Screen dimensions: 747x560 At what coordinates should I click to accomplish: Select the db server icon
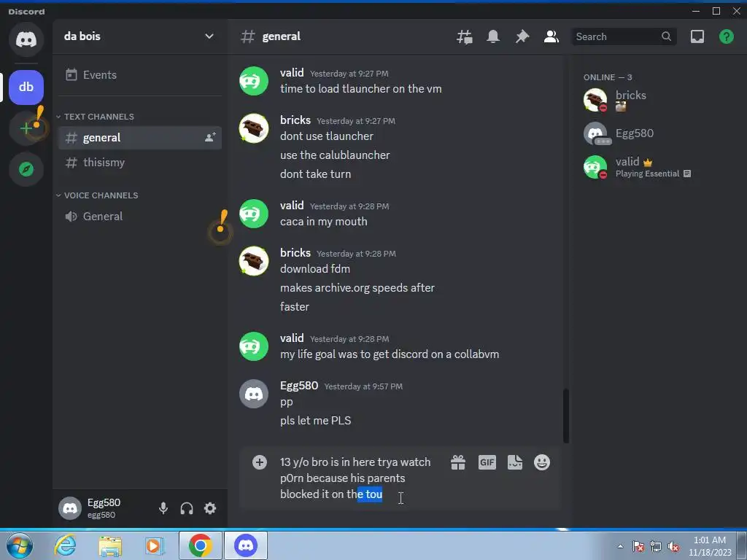26,87
